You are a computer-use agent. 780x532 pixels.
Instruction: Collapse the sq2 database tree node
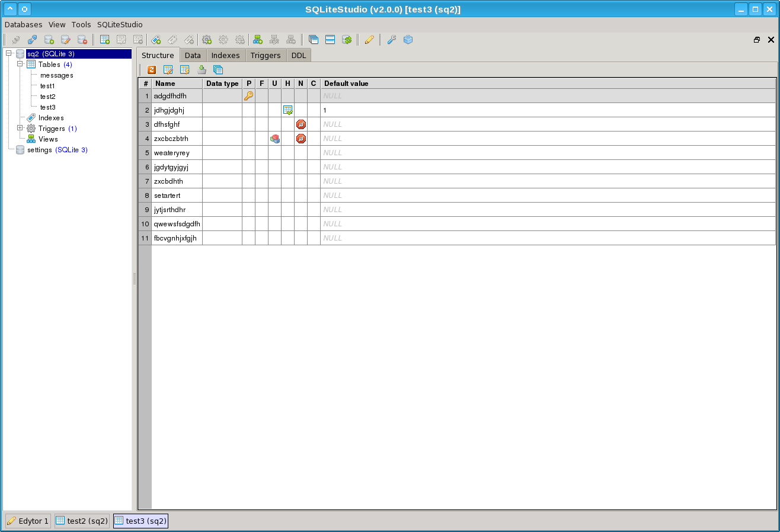coord(9,53)
